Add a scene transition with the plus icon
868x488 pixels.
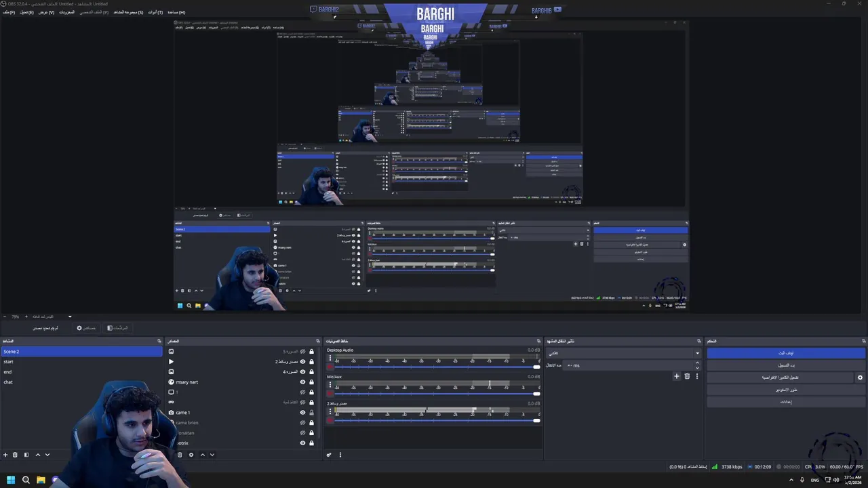pyautogui.click(x=676, y=376)
